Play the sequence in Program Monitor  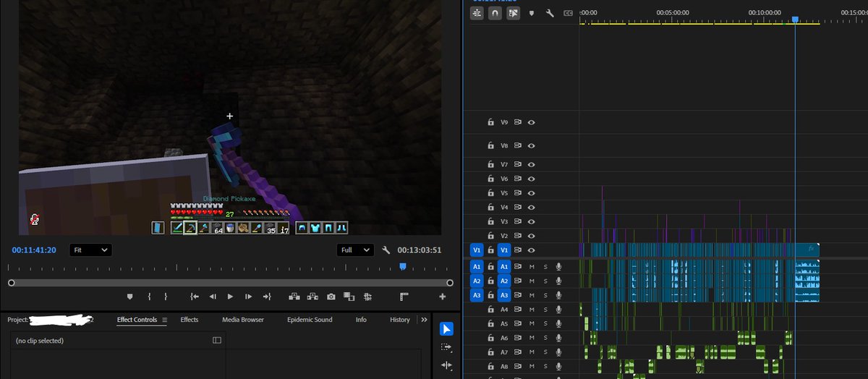[x=230, y=297]
